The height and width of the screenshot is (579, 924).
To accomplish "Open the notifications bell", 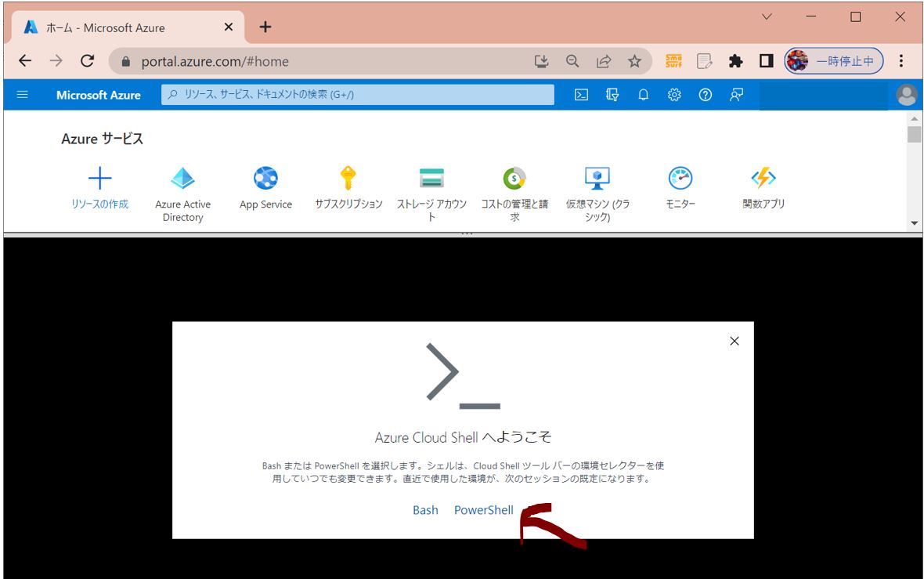I will (x=643, y=95).
